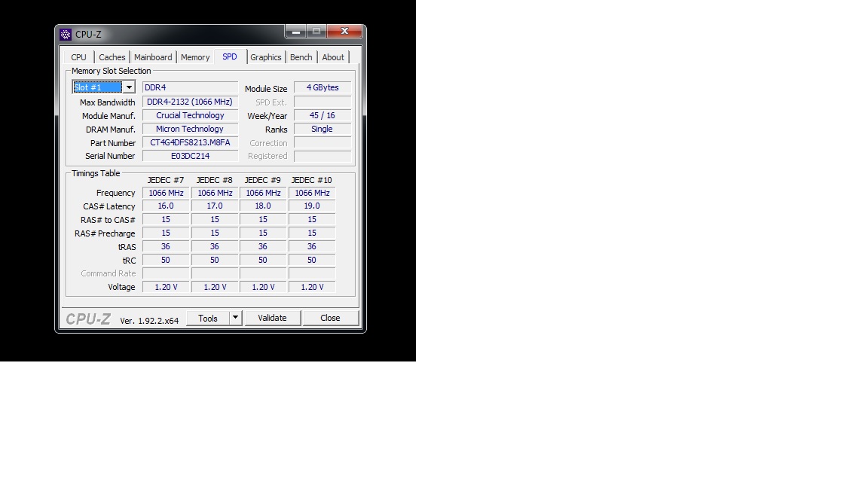Switch to the Memory tab
868x488 pixels.
coord(195,57)
